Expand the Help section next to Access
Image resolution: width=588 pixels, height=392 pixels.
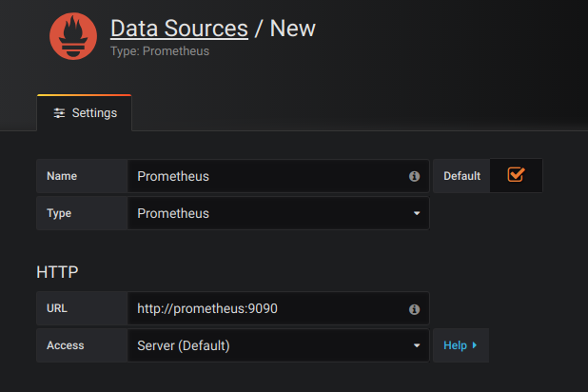[461, 345]
